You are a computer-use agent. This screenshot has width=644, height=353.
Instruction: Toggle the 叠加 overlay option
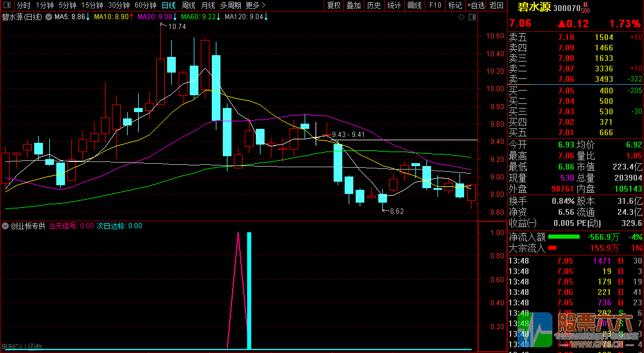[353, 5]
